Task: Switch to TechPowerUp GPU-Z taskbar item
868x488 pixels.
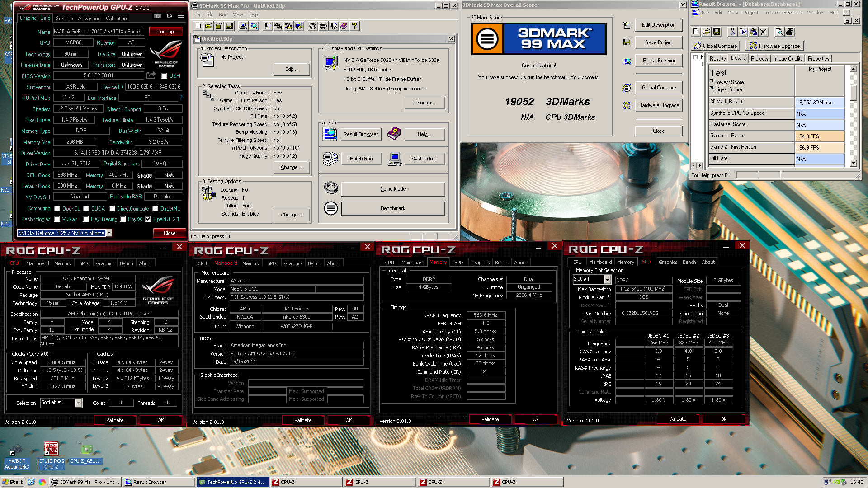Action: pos(233,482)
